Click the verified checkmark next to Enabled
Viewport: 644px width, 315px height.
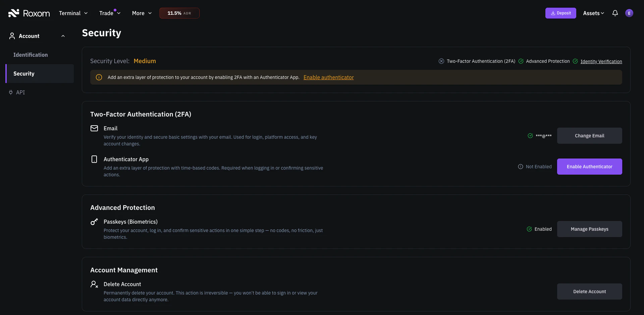(529, 229)
